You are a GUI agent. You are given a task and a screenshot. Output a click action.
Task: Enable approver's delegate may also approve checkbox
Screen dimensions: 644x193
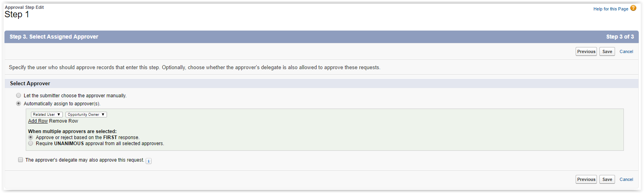(21, 160)
